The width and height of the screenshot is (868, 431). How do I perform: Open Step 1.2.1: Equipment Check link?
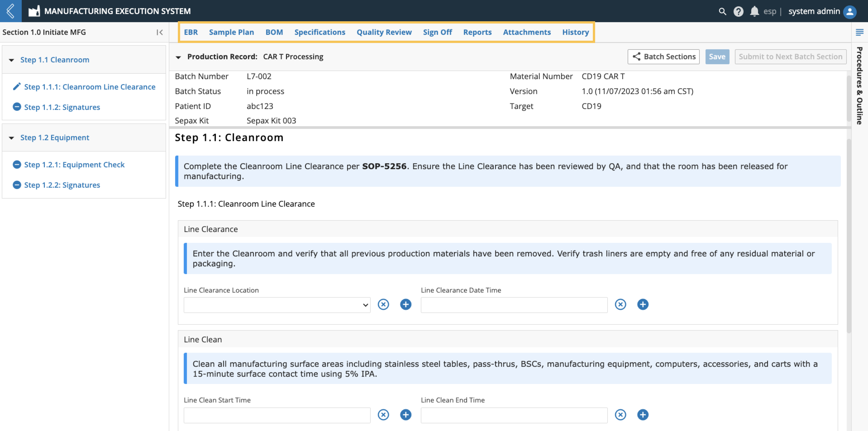point(74,164)
